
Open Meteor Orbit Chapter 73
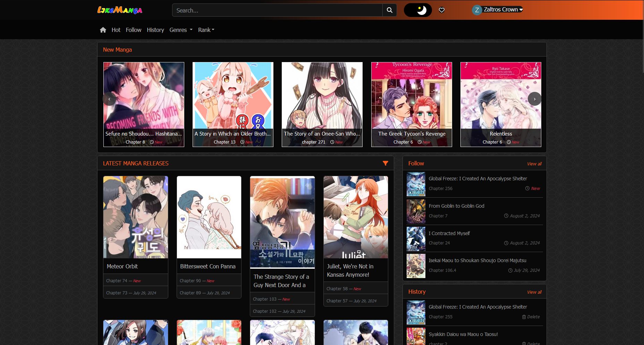pos(117,293)
